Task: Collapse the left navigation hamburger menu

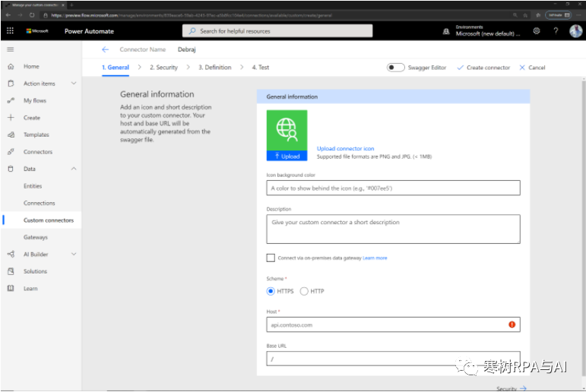Action: (11, 49)
